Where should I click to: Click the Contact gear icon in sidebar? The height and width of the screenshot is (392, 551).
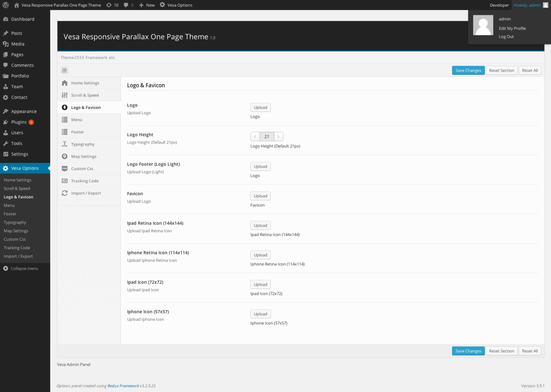pyautogui.click(x=6, y=97)
